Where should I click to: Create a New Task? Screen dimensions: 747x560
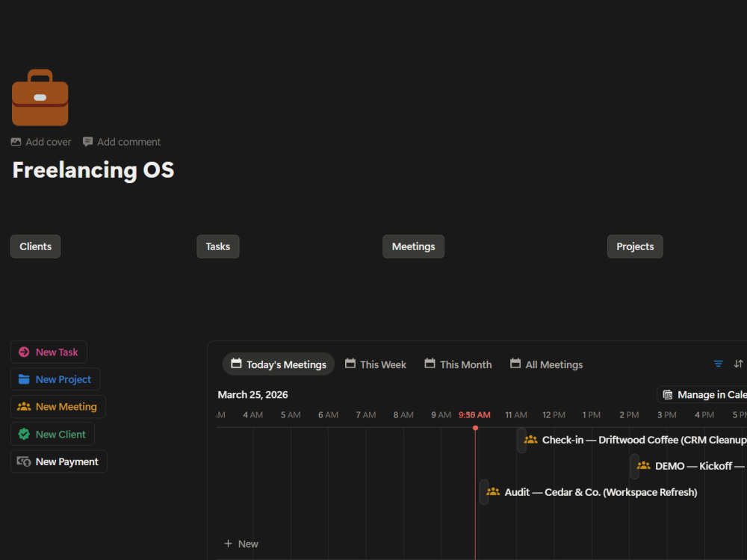pos(49,352)
